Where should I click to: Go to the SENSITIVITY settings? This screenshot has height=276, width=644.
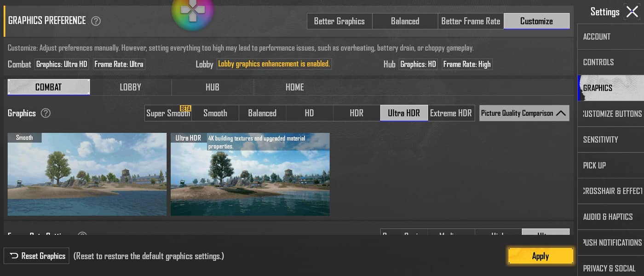(x=610, y=139)
